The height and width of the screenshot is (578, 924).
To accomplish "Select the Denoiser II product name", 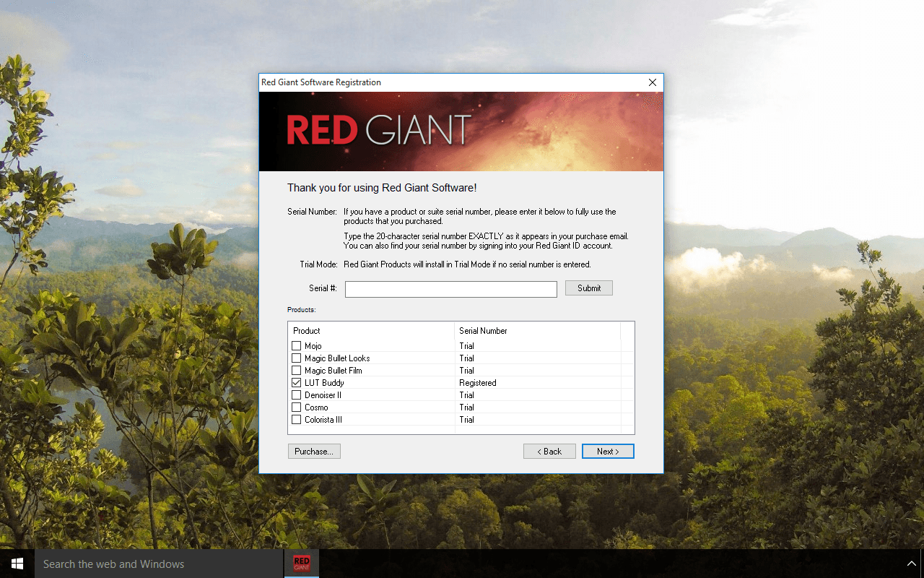I will pyautogui.click(x=323, y=395).
